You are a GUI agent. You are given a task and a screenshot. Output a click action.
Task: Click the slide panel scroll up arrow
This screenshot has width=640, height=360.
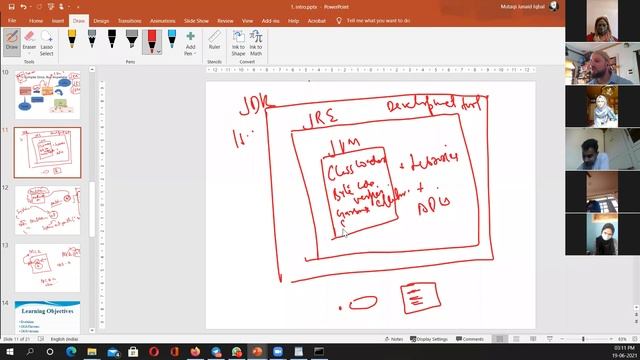click(x=92, y=70)
